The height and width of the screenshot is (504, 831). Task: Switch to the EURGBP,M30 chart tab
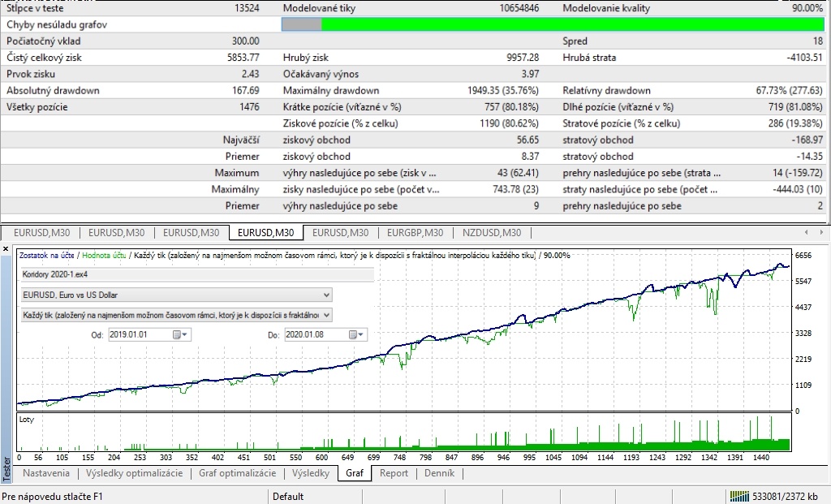point(415,233)
